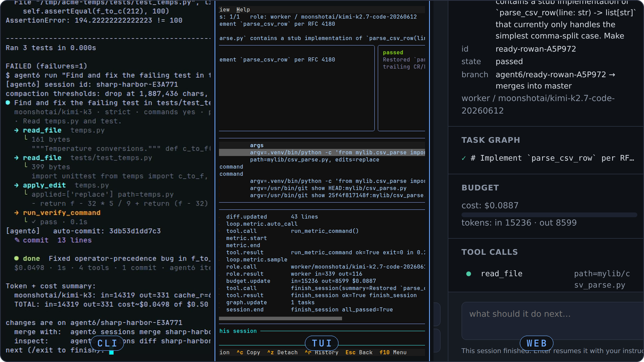Choose ^z Detach in TUI footer
The height and width of the screenshot is (362, 644).
pyautogui.click(x=283, y=352)
